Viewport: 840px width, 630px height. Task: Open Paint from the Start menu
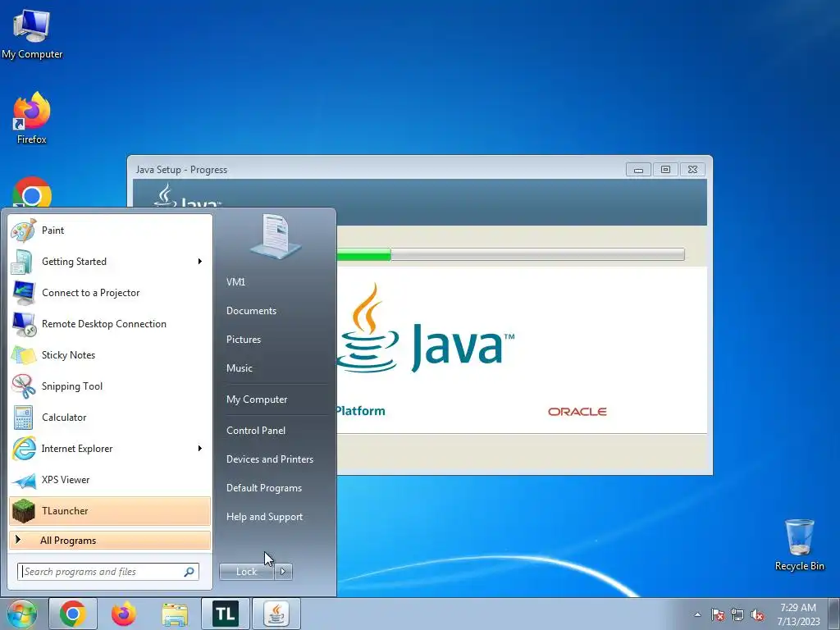tap(110, 231)
